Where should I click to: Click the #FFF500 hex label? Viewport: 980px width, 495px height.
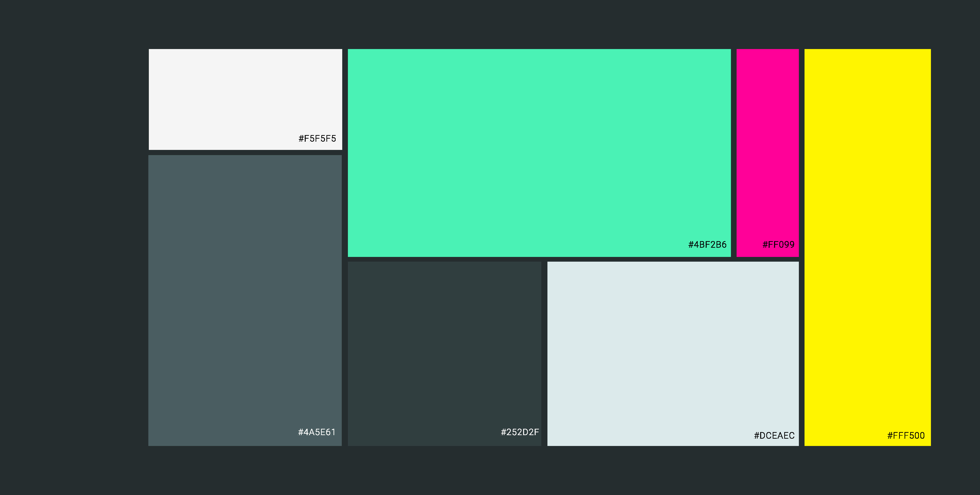(906, 435)
